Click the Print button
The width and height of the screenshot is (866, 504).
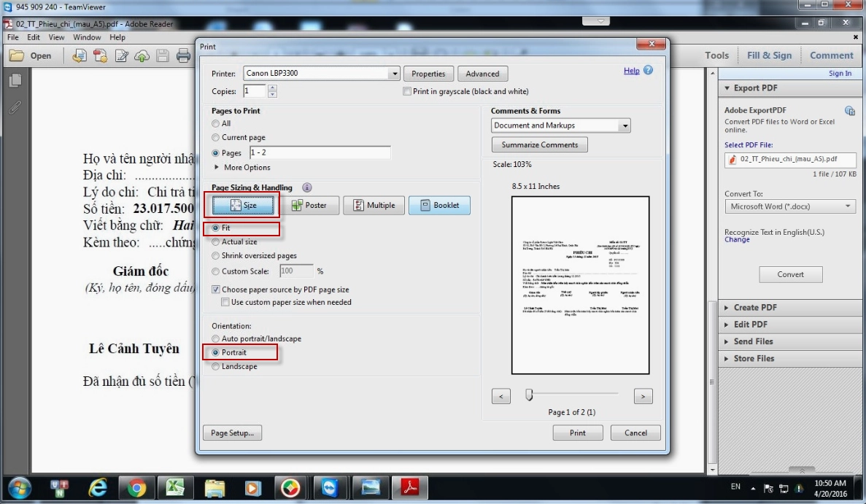coord(577,433)
